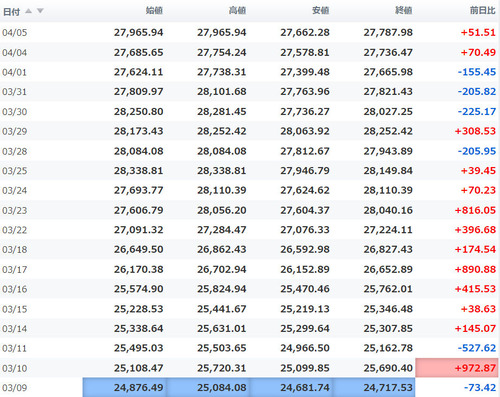Click the close value 25,690.40
Viewport: 500px width, 397px height.
point(388,368)
